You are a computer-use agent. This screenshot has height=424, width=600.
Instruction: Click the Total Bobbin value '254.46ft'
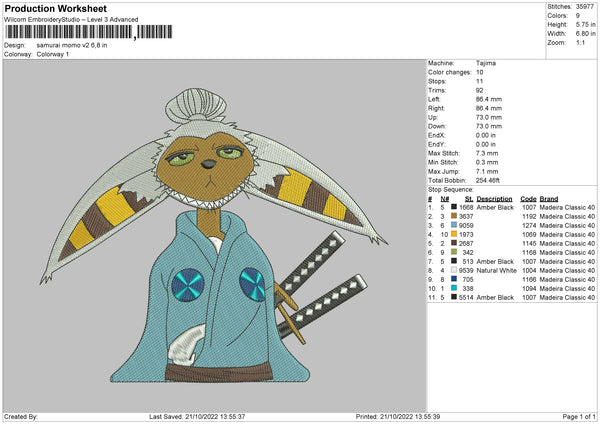point(488,180)
